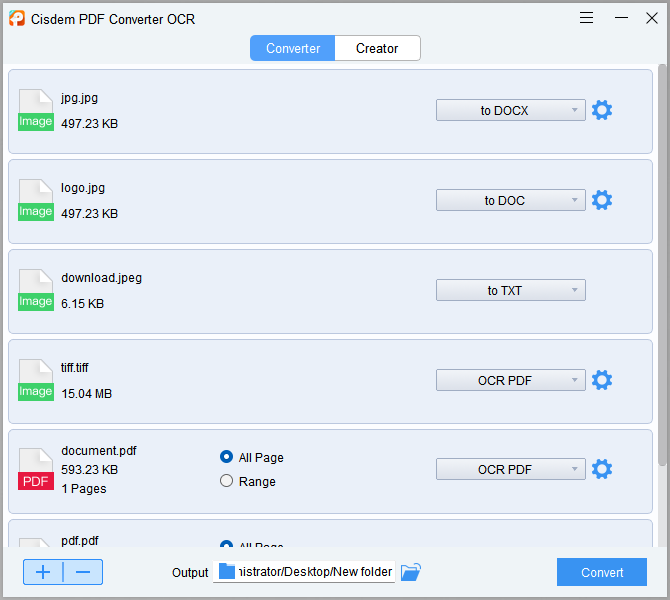Select the logo.jpg file name
The image size is (670, 600).
83,188
